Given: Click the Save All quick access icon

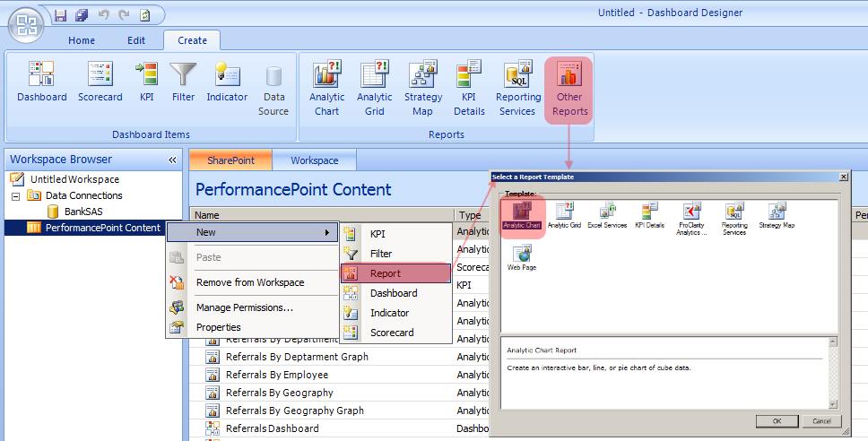Looking at the screenshot, I should (x=82, y=15).
